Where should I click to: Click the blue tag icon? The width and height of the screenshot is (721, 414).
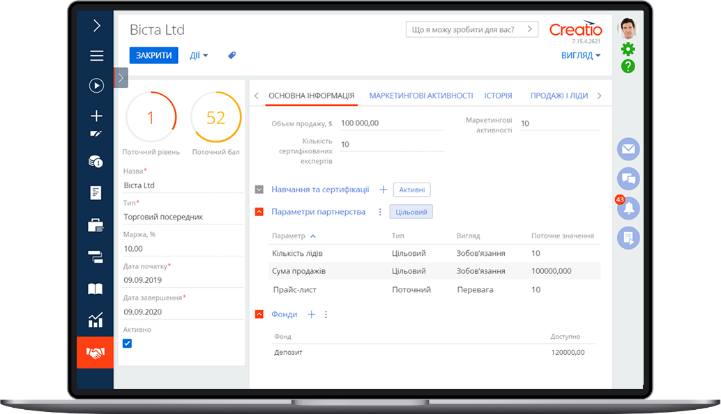click(232, 55)
